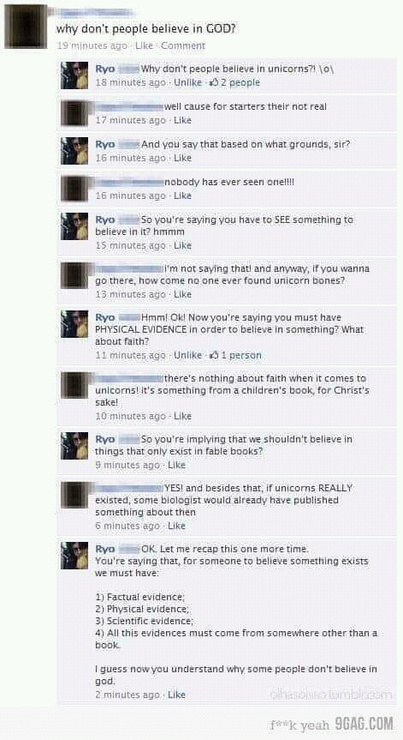
Task: Unlike the 'believe in unicorns' comment
Action: pos(188,83)
